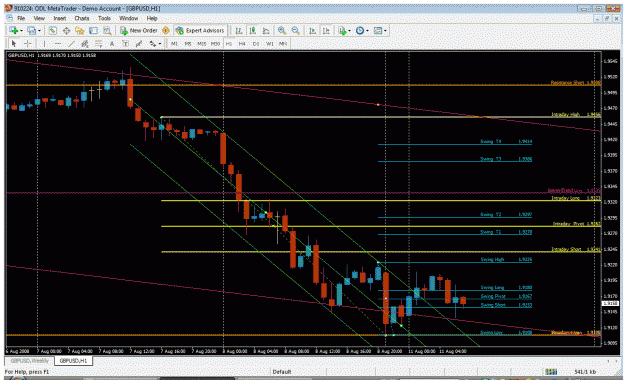This screenshot has height=380, width=625.
Task: Open the Indicators list icon
Action: point(342,31)
